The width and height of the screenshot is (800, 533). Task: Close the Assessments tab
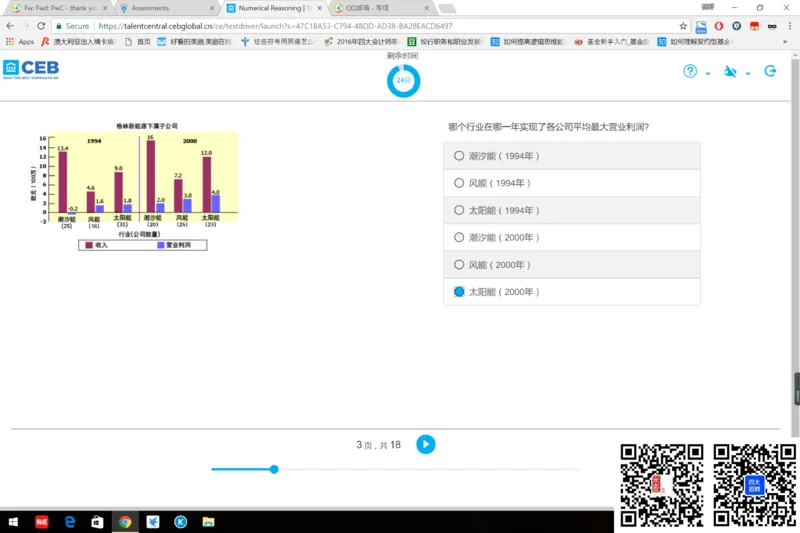click(212, 8)
